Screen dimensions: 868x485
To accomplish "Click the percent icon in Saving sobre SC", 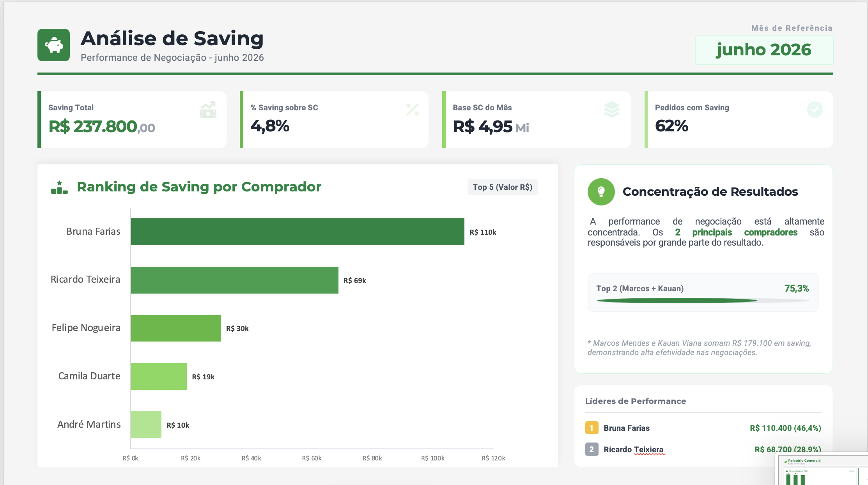I will pos(412,110).
